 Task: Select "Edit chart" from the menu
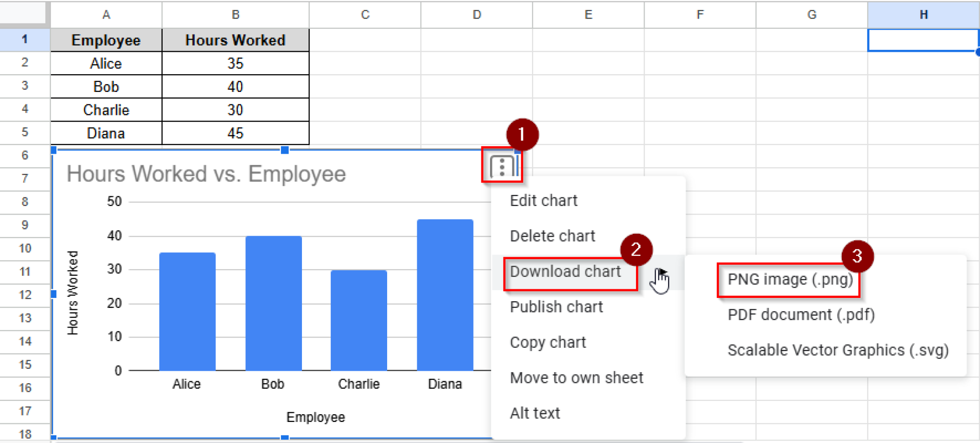(544, 200)
